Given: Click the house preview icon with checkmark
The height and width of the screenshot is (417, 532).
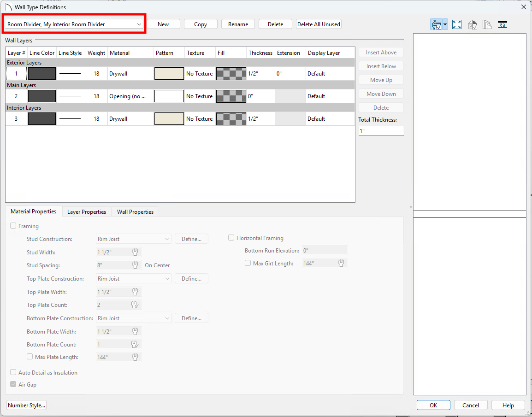Looking at the screenshot, I should point(473,25).
